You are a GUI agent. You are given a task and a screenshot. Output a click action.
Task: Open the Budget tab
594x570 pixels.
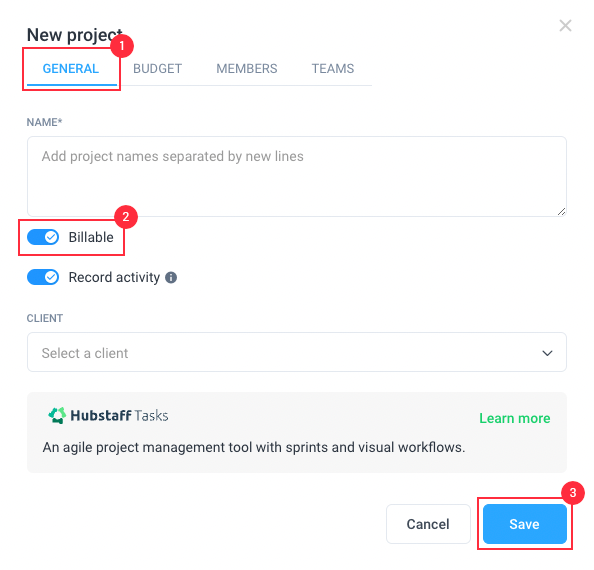click(x=158, y=69)
